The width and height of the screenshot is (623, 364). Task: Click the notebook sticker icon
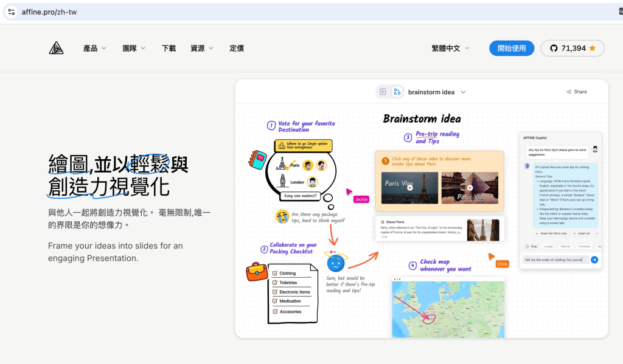257,160
